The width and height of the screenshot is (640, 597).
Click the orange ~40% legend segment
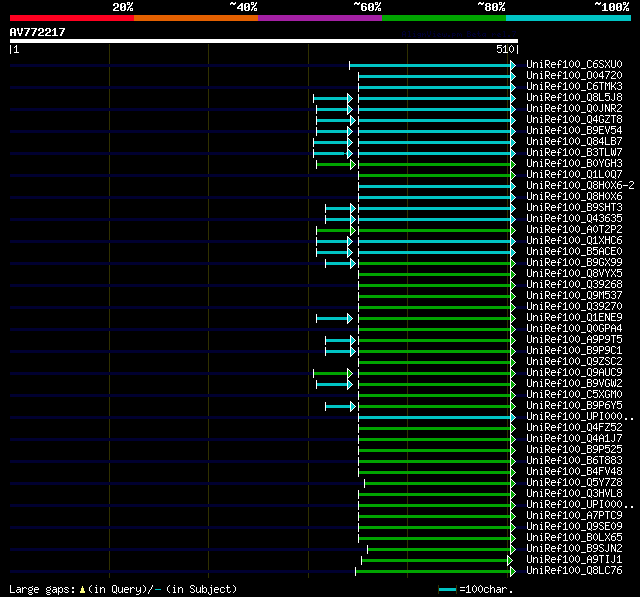pyautogui.click(x=196, y=18)
